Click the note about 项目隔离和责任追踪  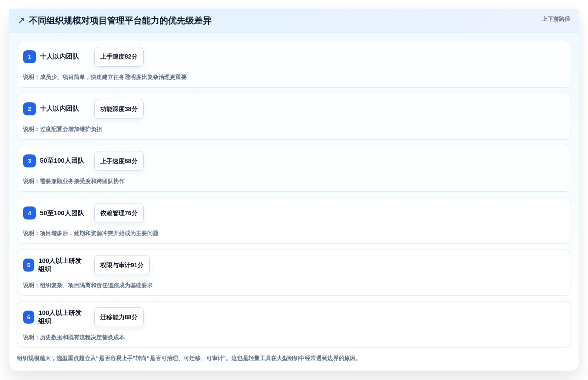pos(88,285)
